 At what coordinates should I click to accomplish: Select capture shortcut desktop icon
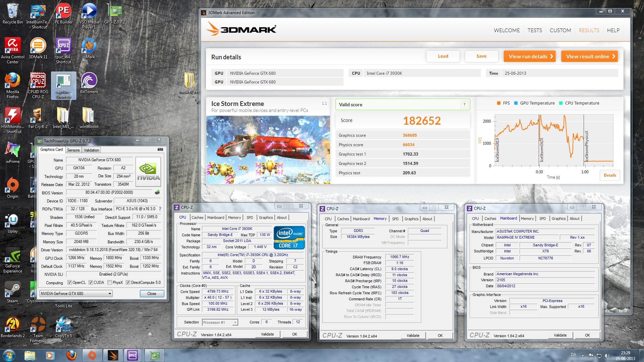(63, 85)
